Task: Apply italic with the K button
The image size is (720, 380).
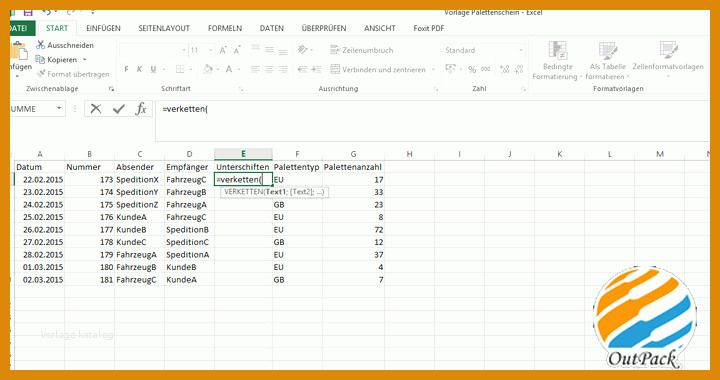Action: [x=139, y=69]
